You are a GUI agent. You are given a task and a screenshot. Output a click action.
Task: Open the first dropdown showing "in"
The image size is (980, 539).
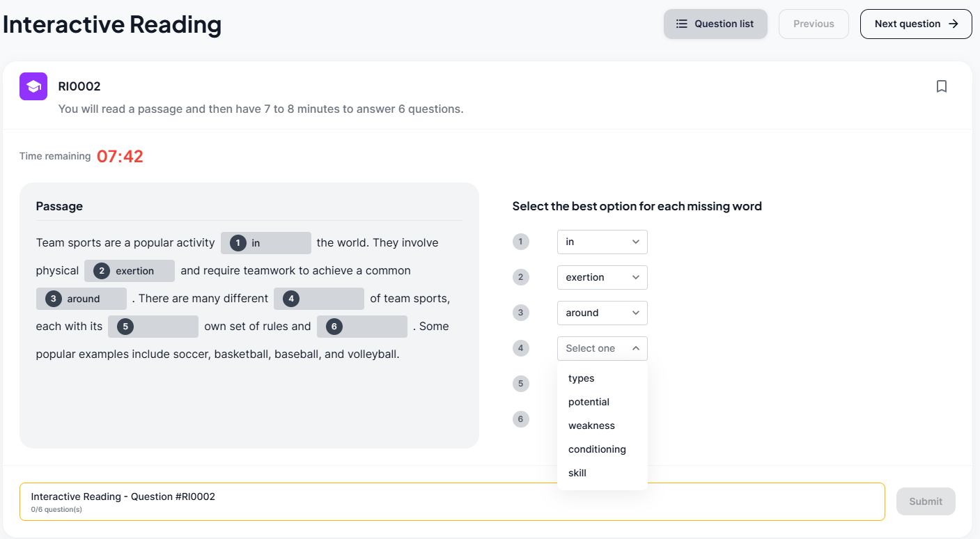[602, 242]
